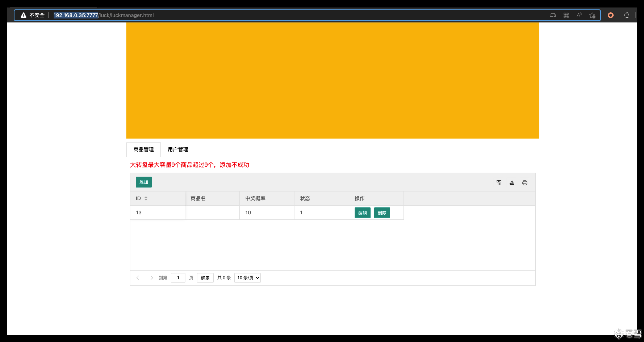Open the column filter grid icon
Image resolution: width=644 pixels, height=342 pixels.
499,183
